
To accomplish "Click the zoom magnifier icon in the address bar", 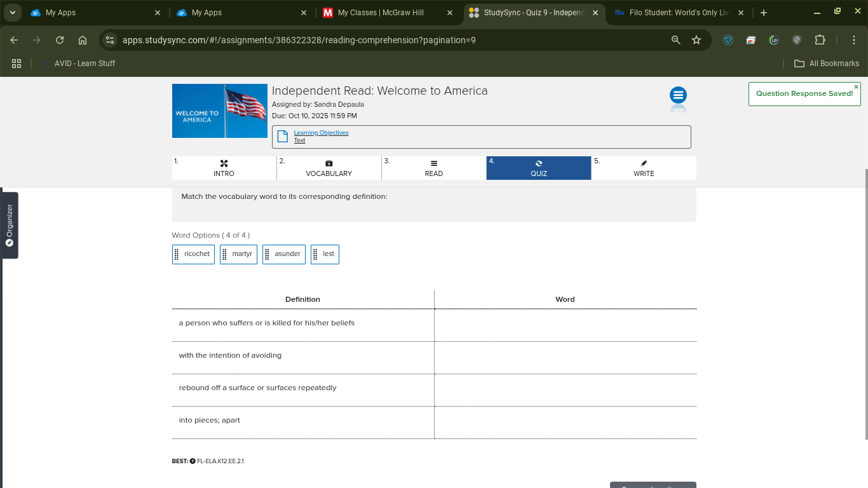I will [676, 40].
